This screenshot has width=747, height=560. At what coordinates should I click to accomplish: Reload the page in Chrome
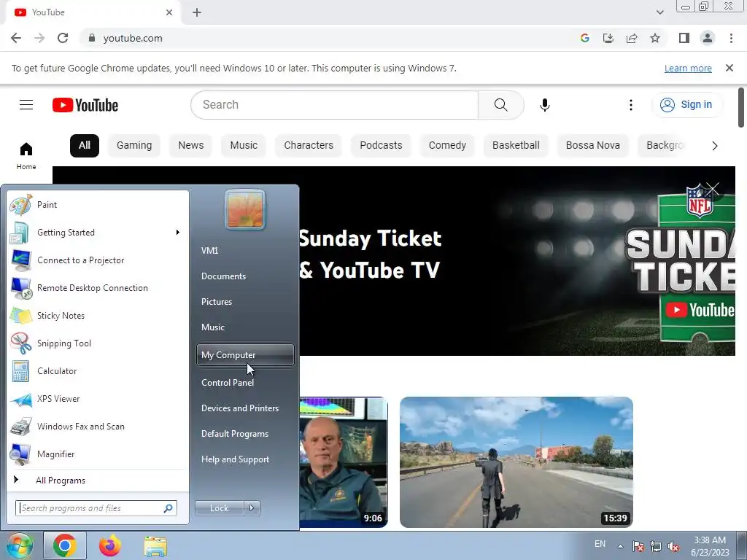pyautogui.click(x=63, y=38)
